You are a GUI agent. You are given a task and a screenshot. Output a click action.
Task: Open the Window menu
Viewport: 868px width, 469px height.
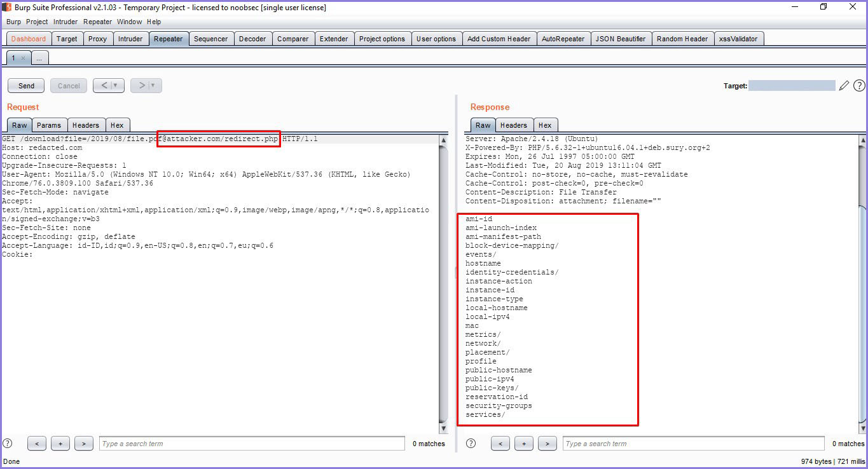(129, 21)
